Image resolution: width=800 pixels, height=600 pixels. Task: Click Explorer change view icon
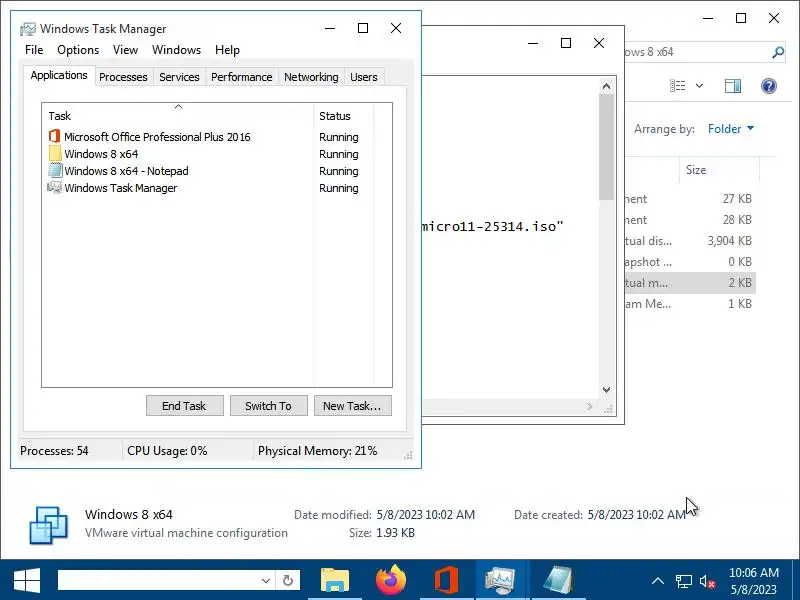tap(678, 86)
